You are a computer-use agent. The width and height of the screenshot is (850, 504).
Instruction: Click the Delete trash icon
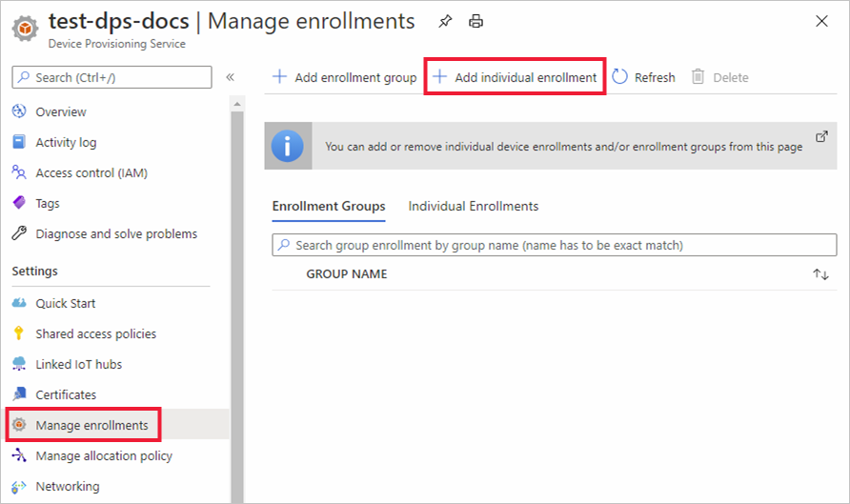click(698, 77)
